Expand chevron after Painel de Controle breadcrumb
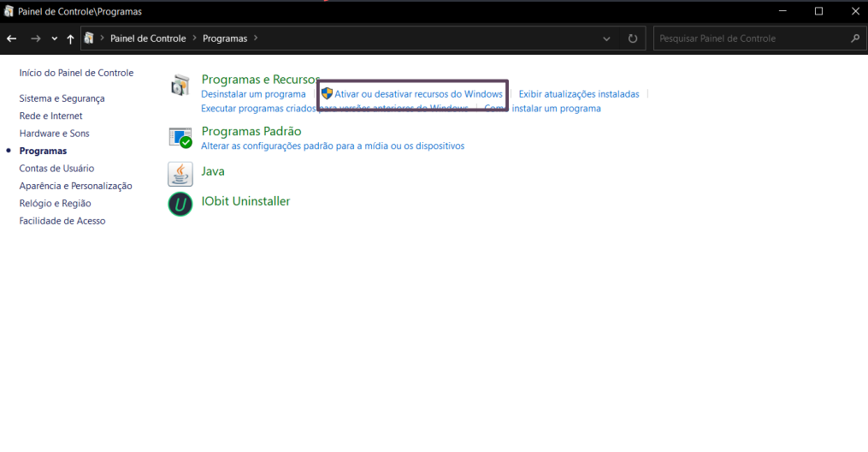This screenshot has width=868, height=452. (195, 39)
